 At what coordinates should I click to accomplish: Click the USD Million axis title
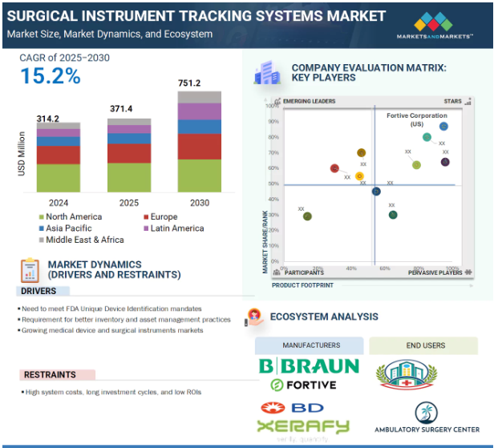[21, 154]
